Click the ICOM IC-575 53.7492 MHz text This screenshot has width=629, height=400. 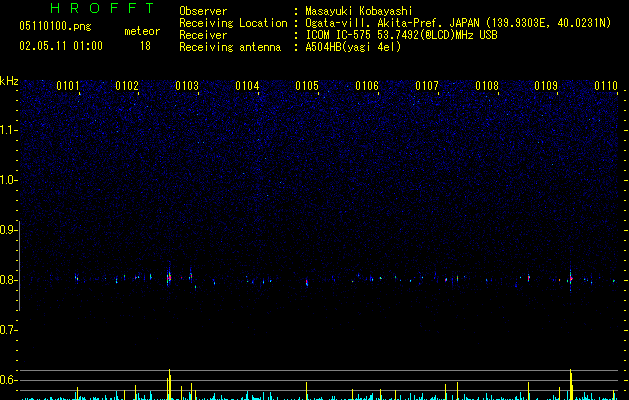[x=401, y=35]
